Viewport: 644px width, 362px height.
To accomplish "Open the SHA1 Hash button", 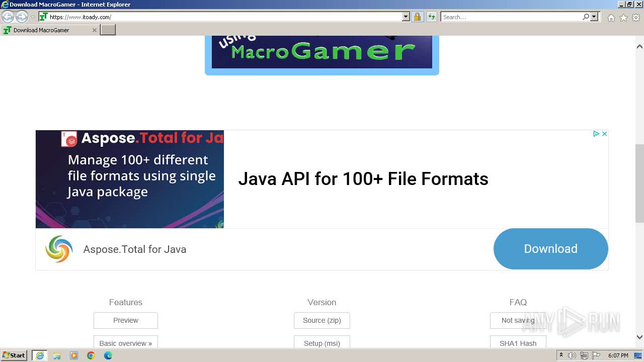I will pyautogui.click(x=518, y=342).
